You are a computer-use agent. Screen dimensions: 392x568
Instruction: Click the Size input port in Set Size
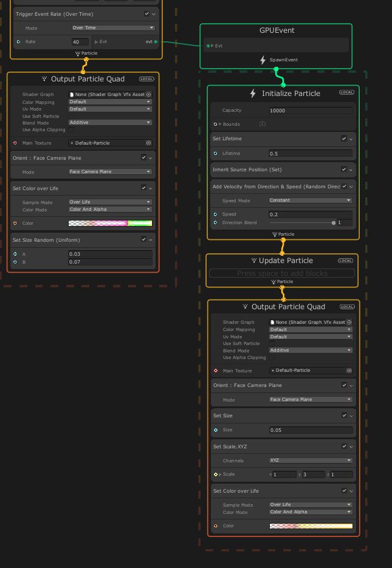point(216,430)
